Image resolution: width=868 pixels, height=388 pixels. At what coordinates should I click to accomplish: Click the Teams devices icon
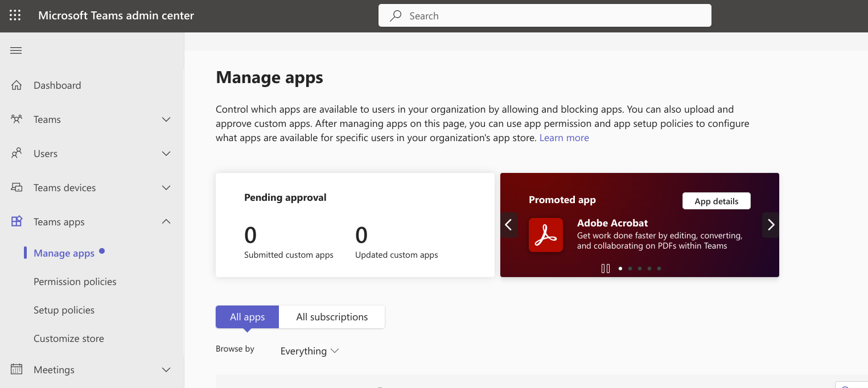17,188
